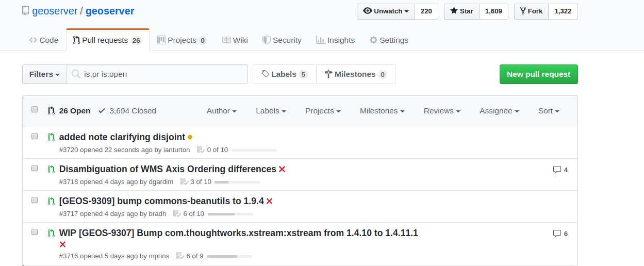The height and width of the screenshot is (266, 644).
Task: Click the checkmark icon beside '3,694 Closed'
Action: [x=102, y=111]
